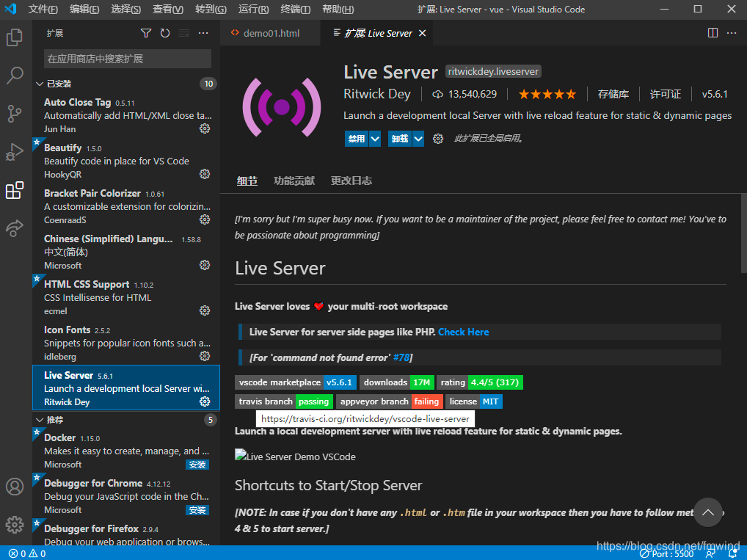Image resolution: width=747 pixels, height=560 pixels.
Task: Click the Check Here link
Action: [463, 332]
